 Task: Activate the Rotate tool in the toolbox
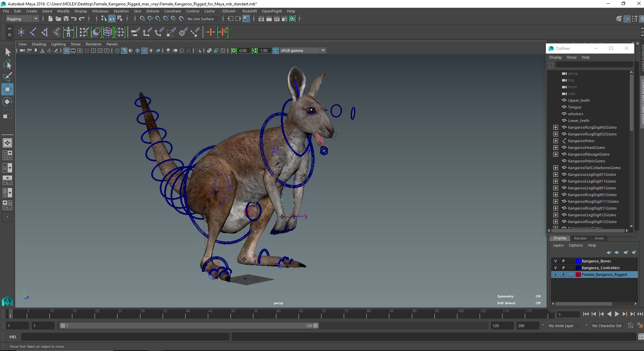coord(7,102)
